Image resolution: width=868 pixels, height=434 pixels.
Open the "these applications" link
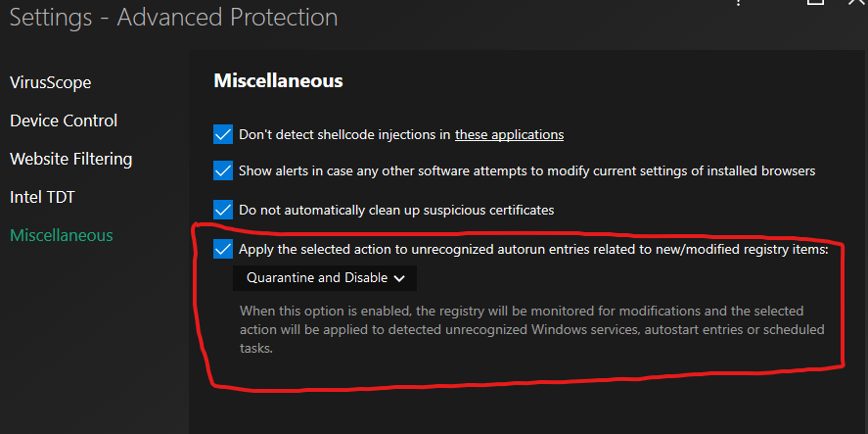tap(509, 134)
